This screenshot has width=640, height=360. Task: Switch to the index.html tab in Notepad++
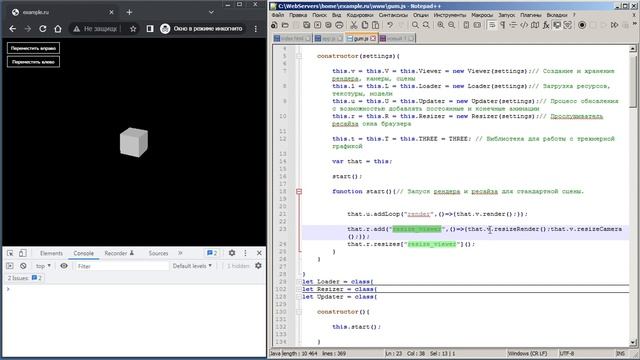point(292,38)
